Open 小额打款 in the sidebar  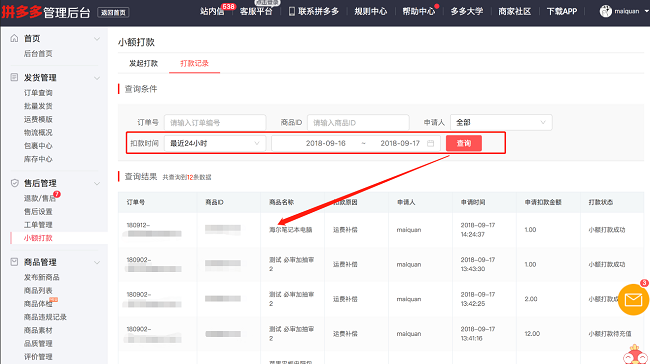point(38,238)
